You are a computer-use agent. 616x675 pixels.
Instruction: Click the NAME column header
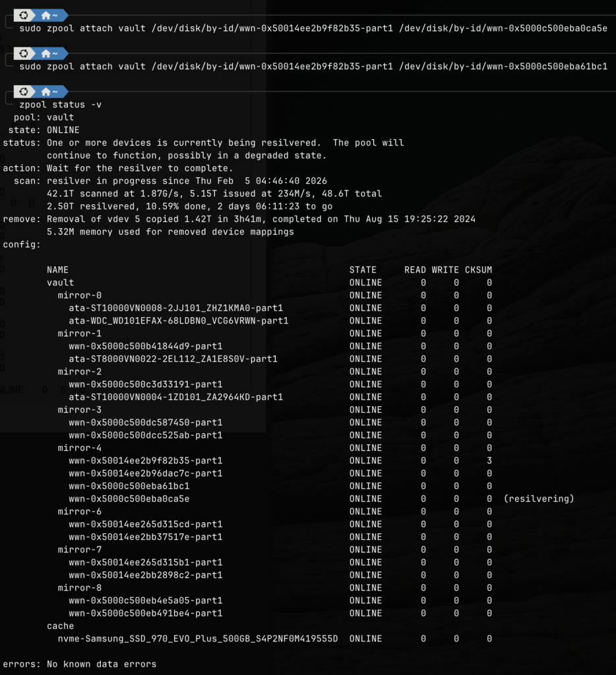coord(57,270)
